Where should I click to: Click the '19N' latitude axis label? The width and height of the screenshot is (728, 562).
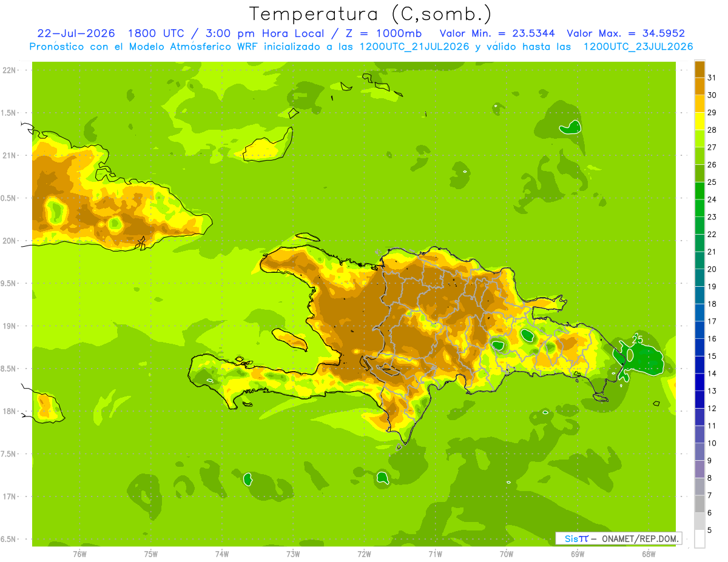click(8, 326)
